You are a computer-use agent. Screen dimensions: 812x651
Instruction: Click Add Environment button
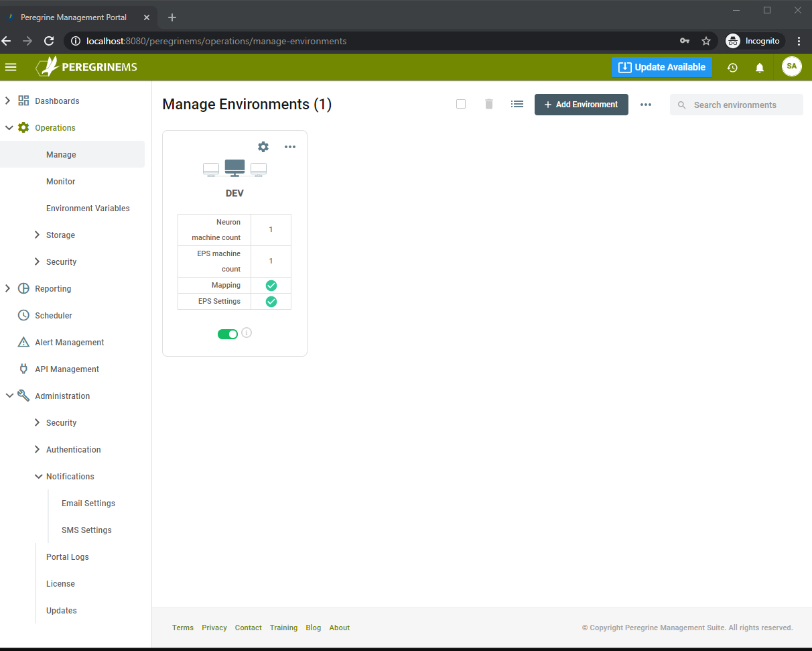(x=582, y=105)
